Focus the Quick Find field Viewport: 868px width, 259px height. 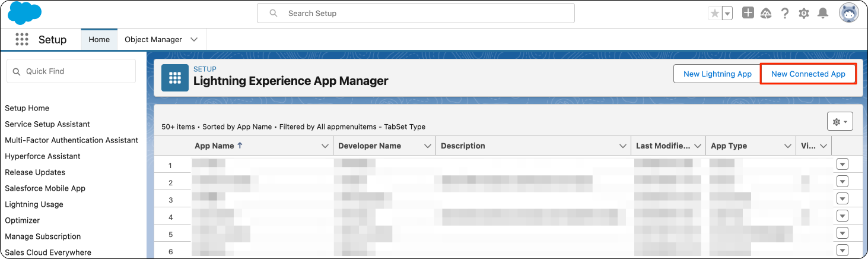(71, 71)
